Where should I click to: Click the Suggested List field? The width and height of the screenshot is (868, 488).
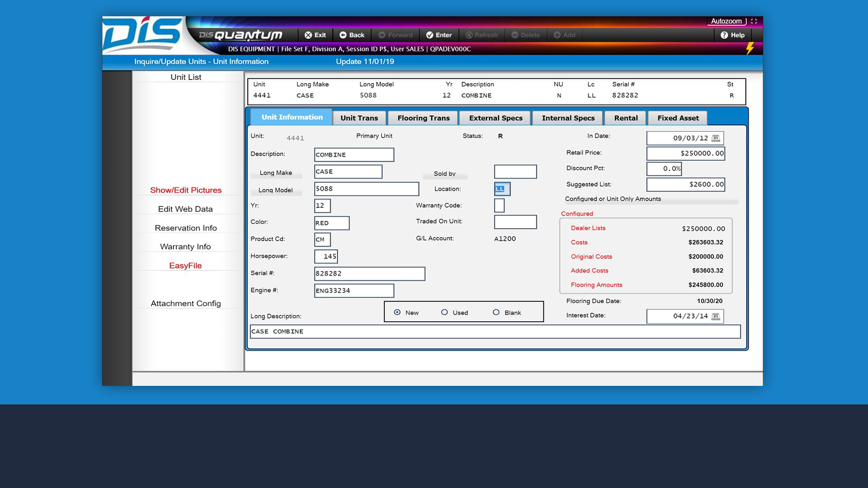pyautogui.click(x=685, y=184)
